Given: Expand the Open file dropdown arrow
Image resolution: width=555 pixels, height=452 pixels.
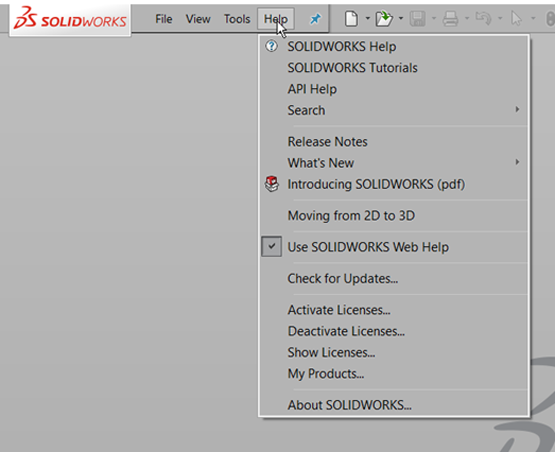Looking at the screenshot, I should (x=401, y=18).
